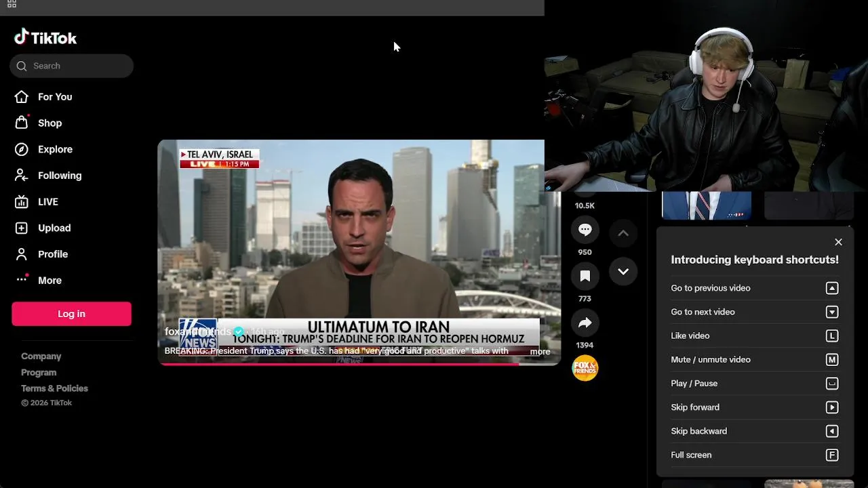Expand the Company footer section
The image size is (868, 488).
pos(41,356)
